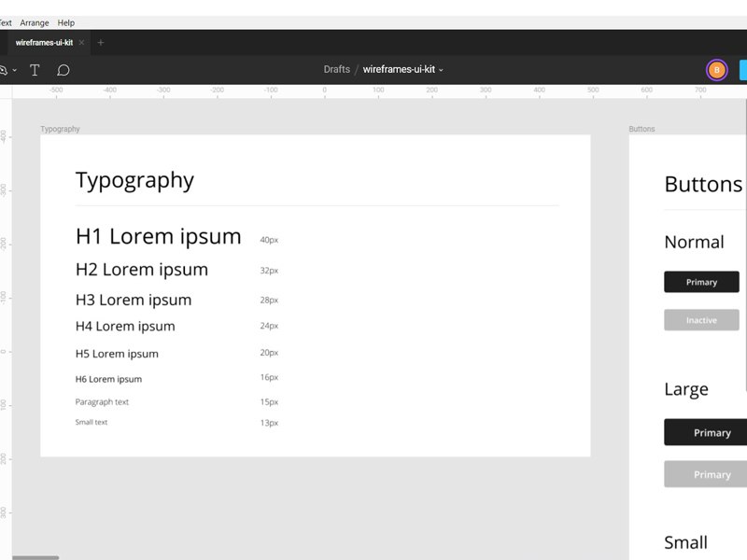This screenshot has height=560, width=747.
Task: Open the Help menu
Action: [x=66, y=22]
